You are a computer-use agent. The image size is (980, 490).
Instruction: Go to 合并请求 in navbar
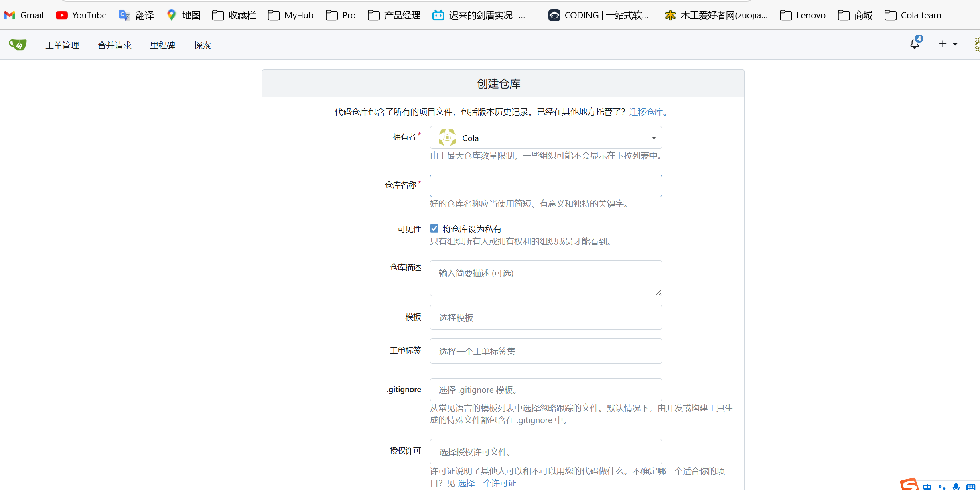pos(114,45)
